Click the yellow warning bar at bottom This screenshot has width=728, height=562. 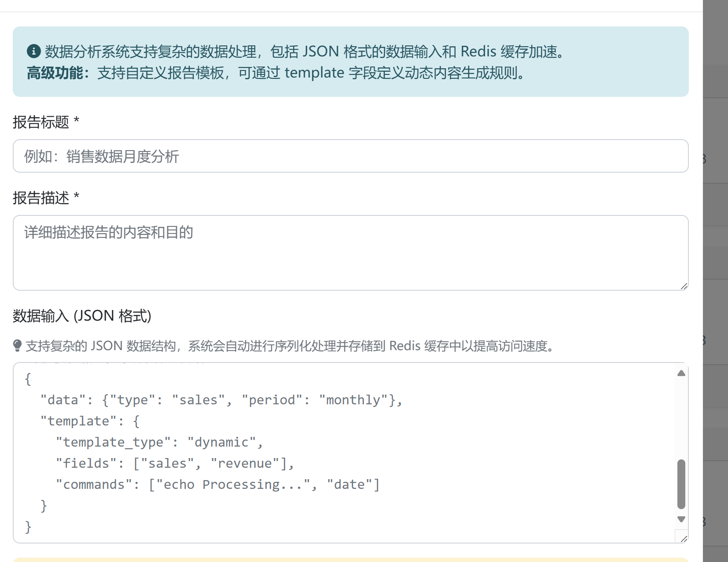click(350, 559)
